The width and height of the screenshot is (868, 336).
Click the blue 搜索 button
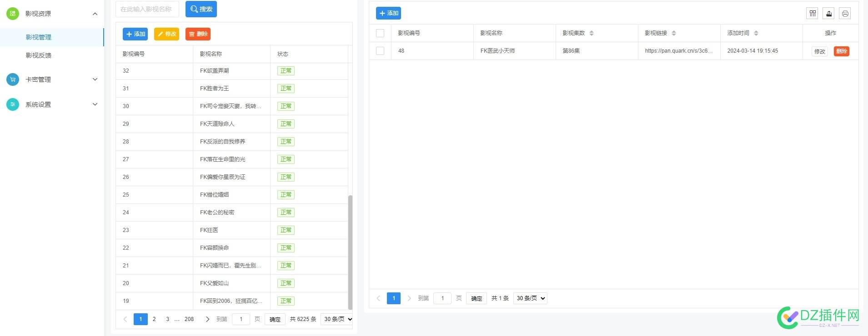(x=201, y=9)
